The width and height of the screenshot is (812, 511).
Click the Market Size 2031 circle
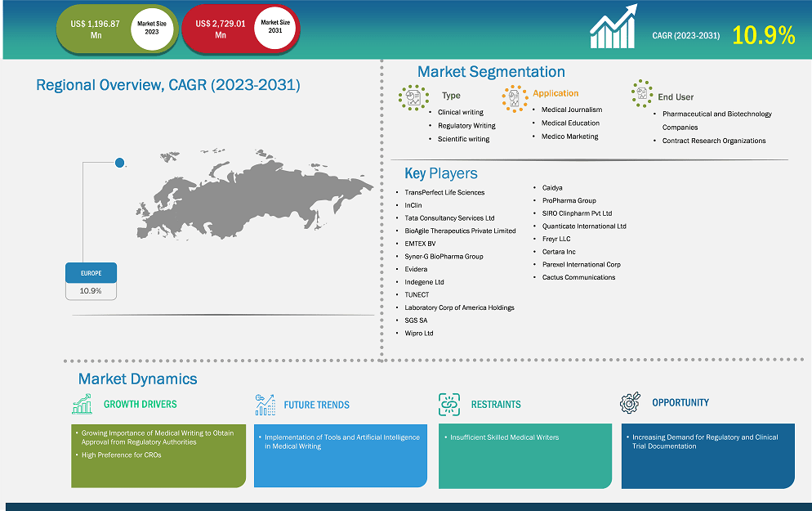tap(275, 27)
